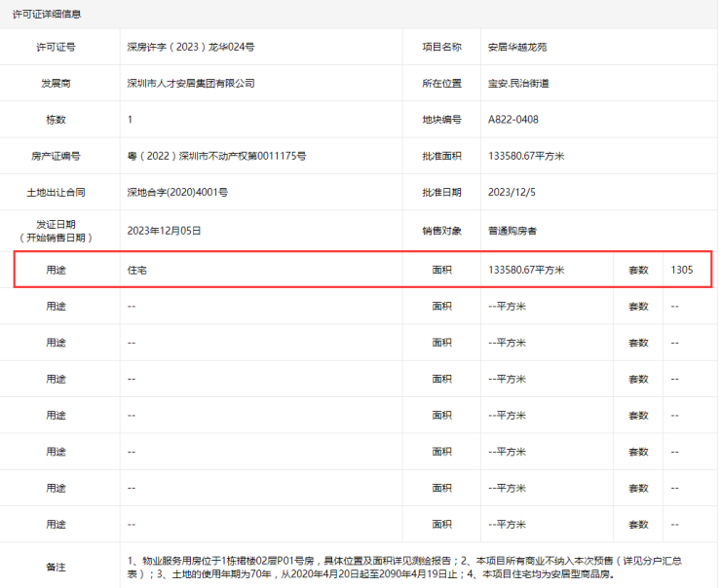Click the 许可证号 field label

click(x=60, y=47)
